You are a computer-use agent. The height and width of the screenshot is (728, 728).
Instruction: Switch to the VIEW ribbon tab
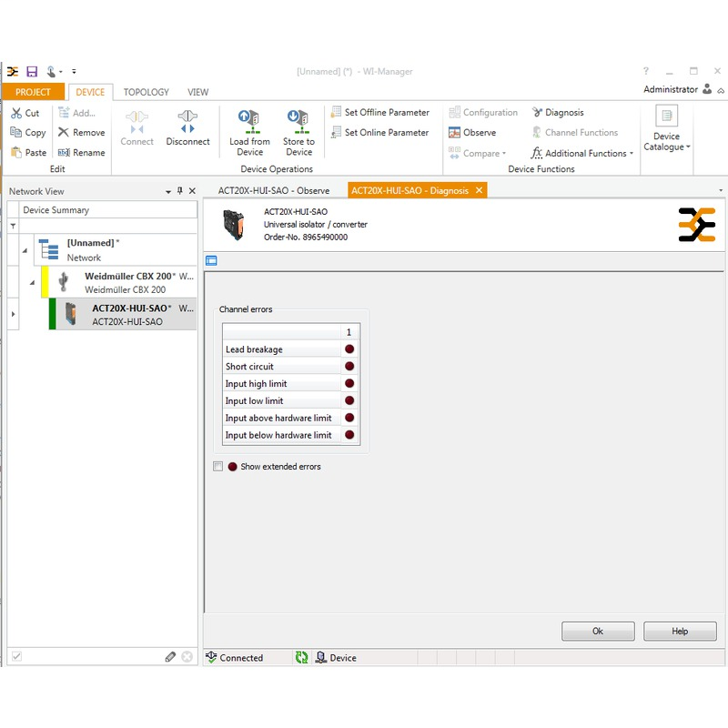[x=197, y=92]
